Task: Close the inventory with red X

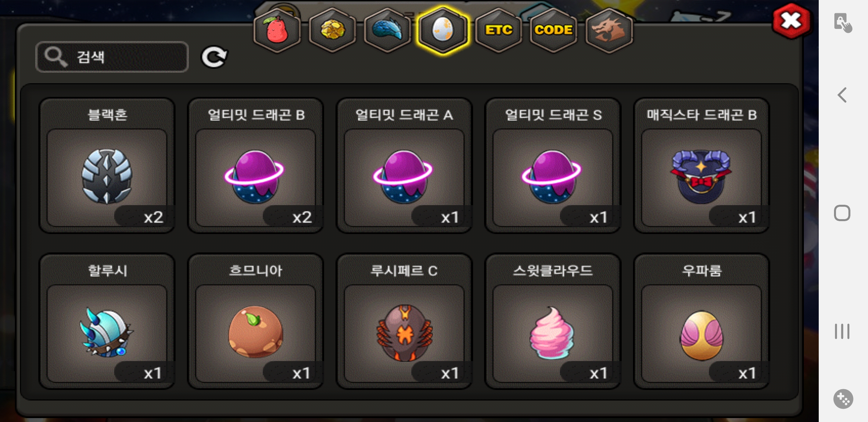Action: click(791, 21)
